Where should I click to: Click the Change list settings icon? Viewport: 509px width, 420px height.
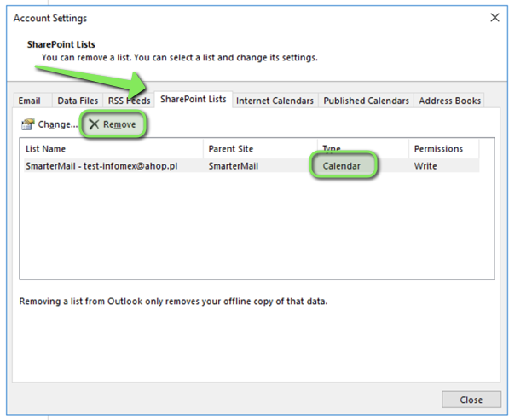pos(27,124)
